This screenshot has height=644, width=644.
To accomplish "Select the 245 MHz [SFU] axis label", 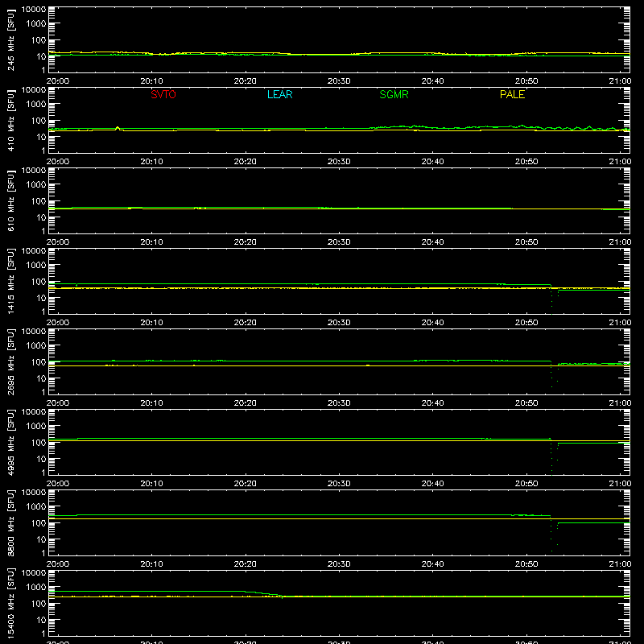I will (11, 39).
